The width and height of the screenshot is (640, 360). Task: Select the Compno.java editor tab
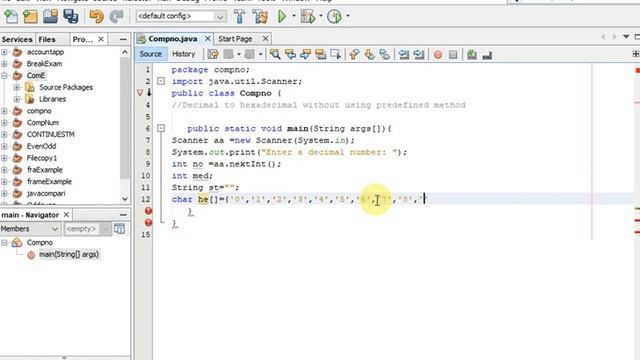[x=173, y=39]
